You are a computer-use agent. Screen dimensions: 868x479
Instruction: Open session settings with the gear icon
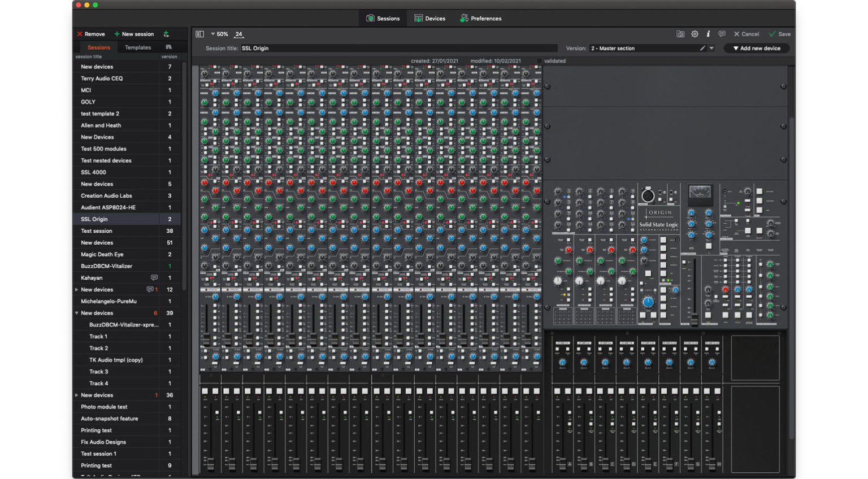[695, 34]
